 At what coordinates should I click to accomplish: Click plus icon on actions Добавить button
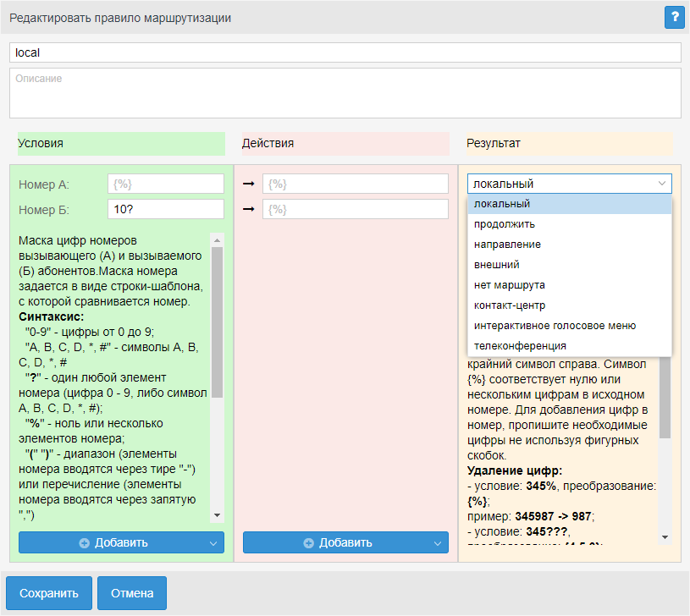point(308,543)
